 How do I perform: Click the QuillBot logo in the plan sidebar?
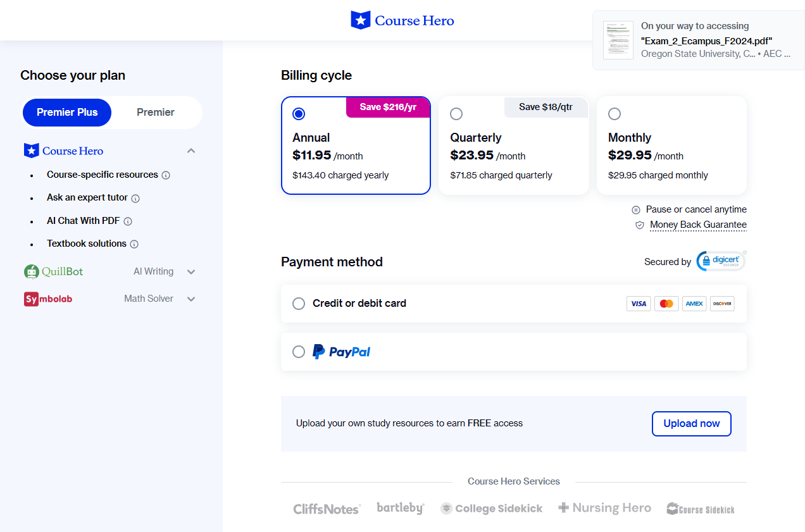coord(54,272)
